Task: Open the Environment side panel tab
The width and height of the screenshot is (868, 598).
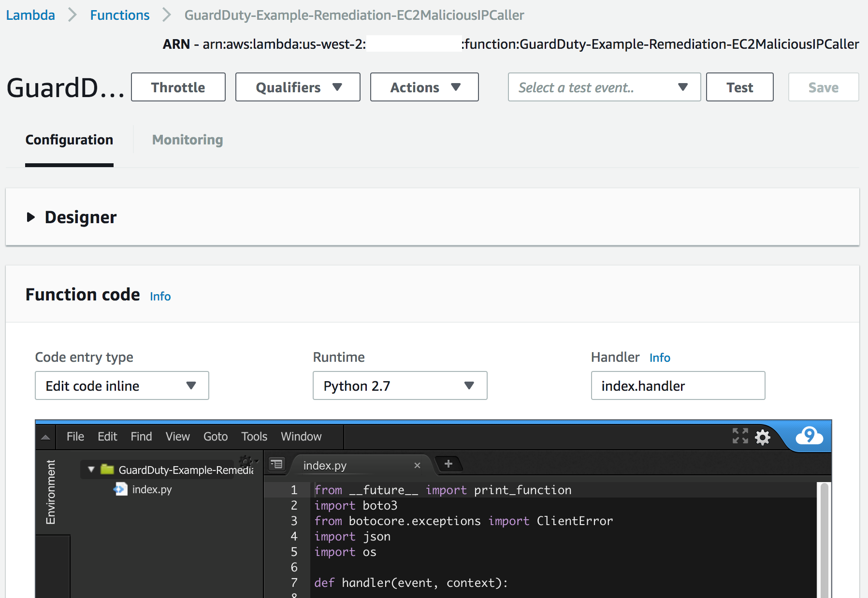Action: click(x=51, y=492)
